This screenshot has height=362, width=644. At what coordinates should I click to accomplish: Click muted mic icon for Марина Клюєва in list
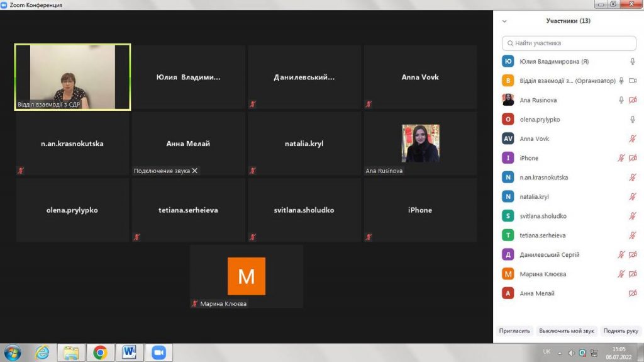621,274
